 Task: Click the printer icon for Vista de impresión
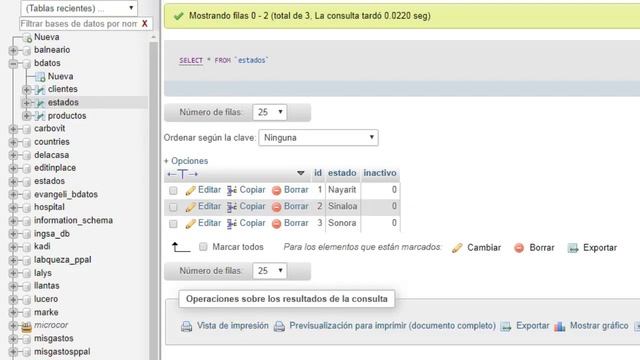187,326
